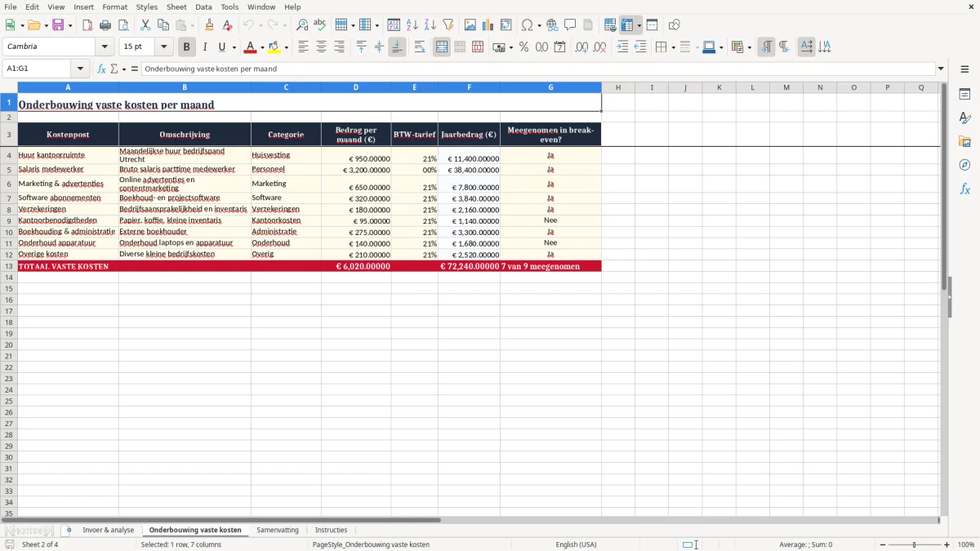Toggle Center Horizontally alignment
This screenshot has width=980, height=551.
pos(321,47)
